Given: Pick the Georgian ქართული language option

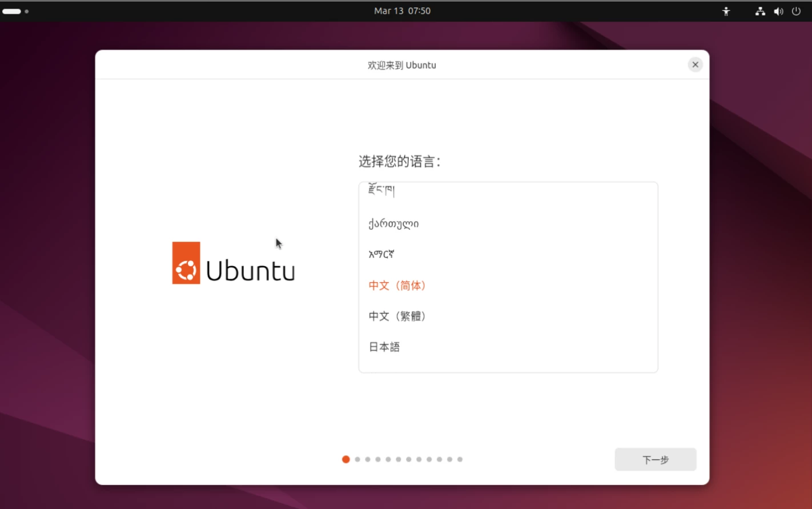Looking at the screenshot, I should click(393, 224).
